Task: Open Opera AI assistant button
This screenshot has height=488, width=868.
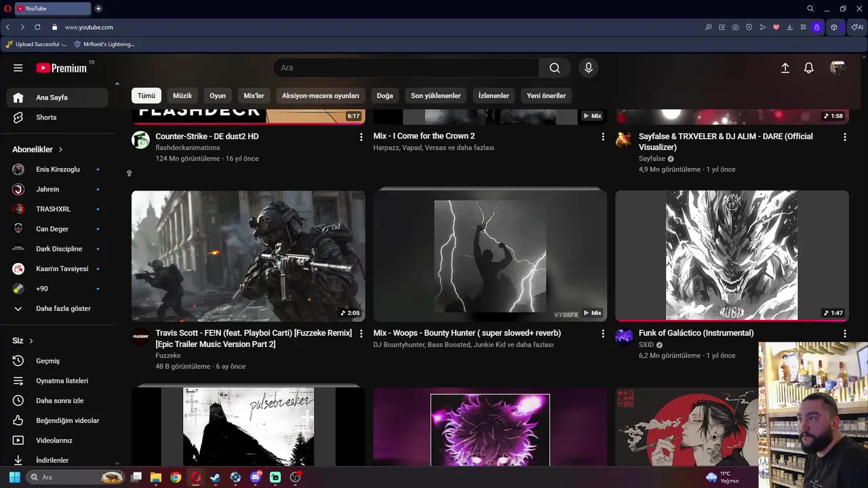Action: point(857,27)
